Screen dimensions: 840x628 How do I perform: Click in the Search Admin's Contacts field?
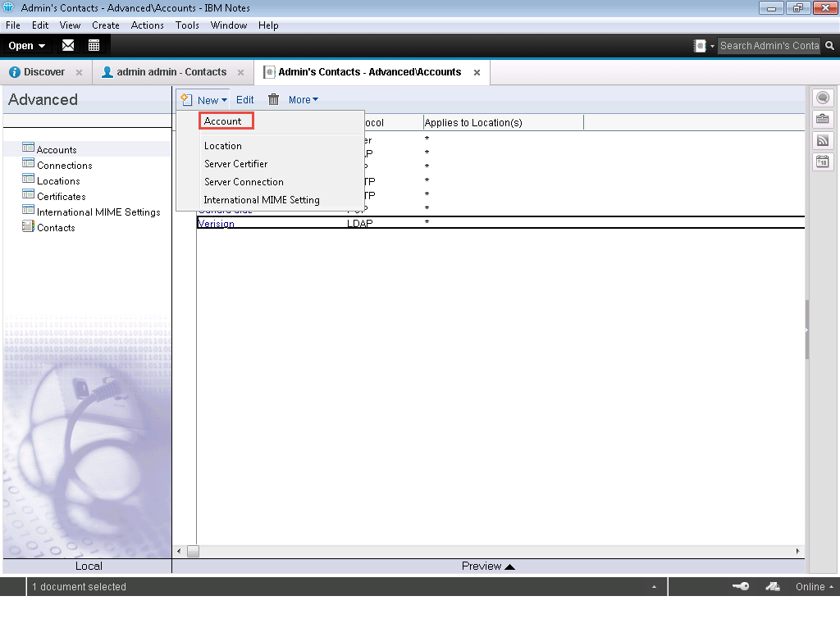769,46
